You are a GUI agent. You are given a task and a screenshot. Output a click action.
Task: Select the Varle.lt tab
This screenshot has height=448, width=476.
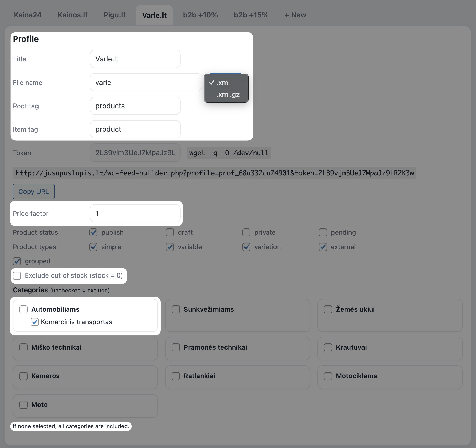coord(154,15)
